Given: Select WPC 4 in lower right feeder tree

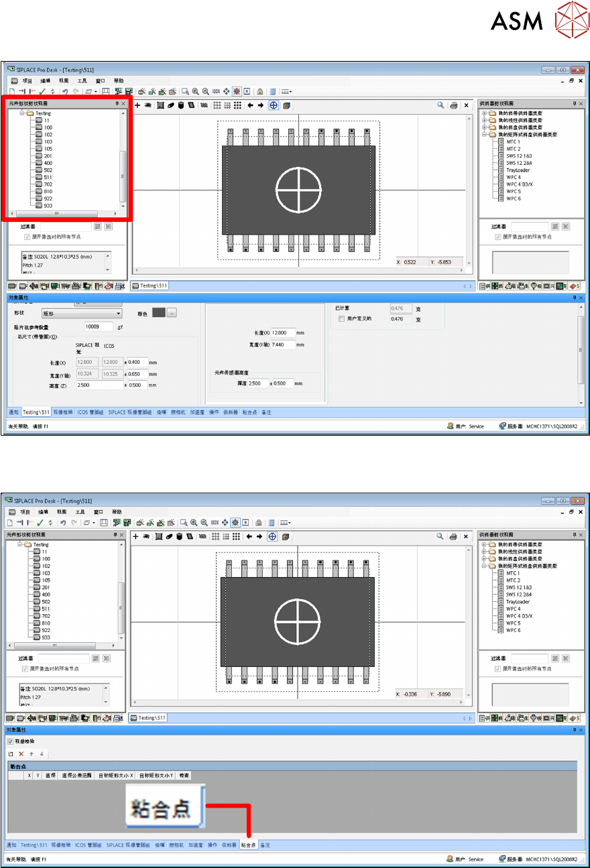Looking at the screenshot, I should point(513,609).
